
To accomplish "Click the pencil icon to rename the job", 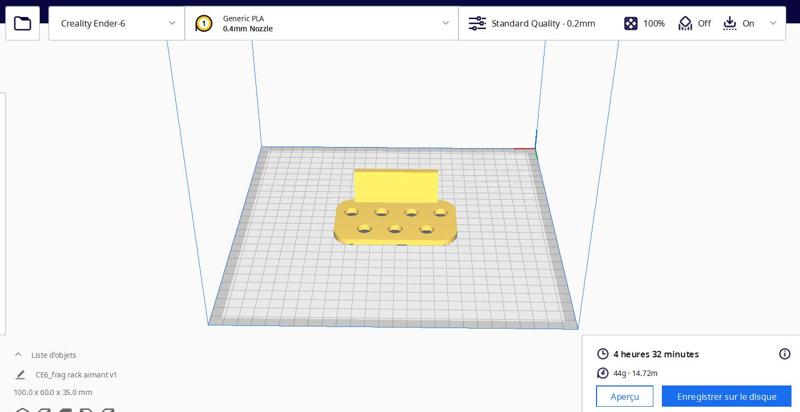I will click(20, 375).
